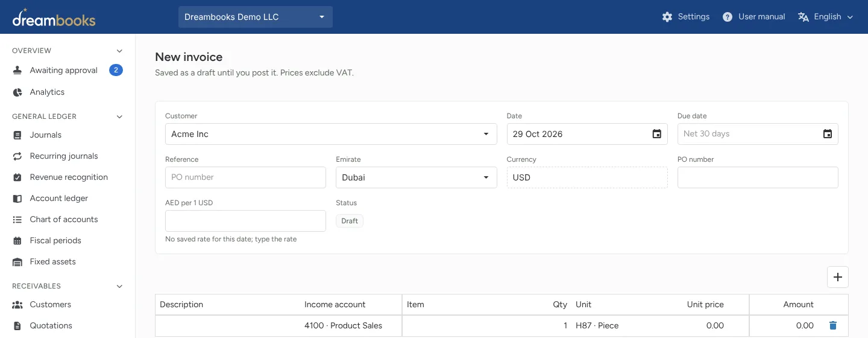Click the Draft status badge
Viewport: 868px width, 338px height.
pyautogui.click(x=350, y=221)
